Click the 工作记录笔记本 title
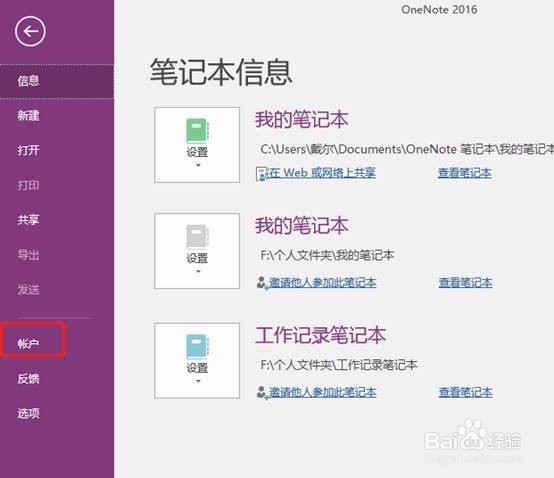554x478 pixels. [x=320, y=335]
